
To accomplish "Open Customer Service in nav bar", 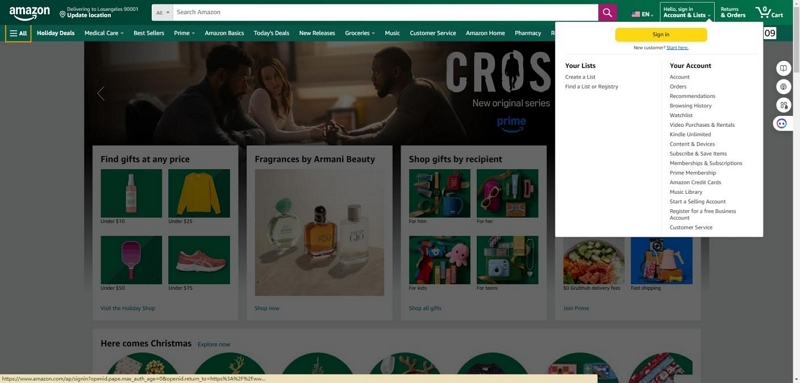I will (433, 33).
